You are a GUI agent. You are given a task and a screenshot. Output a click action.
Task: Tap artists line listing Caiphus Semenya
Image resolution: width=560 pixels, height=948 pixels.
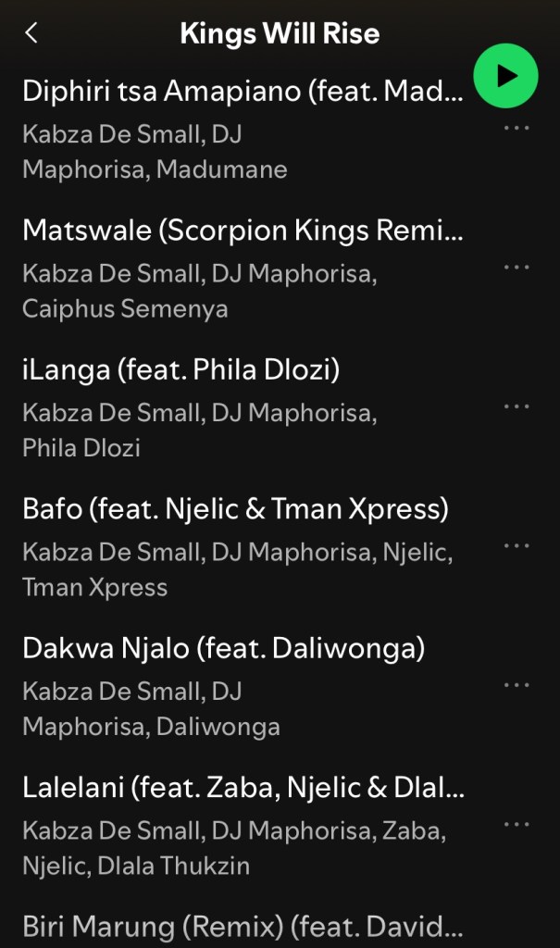pyautogui.click(x=200, y=291)
